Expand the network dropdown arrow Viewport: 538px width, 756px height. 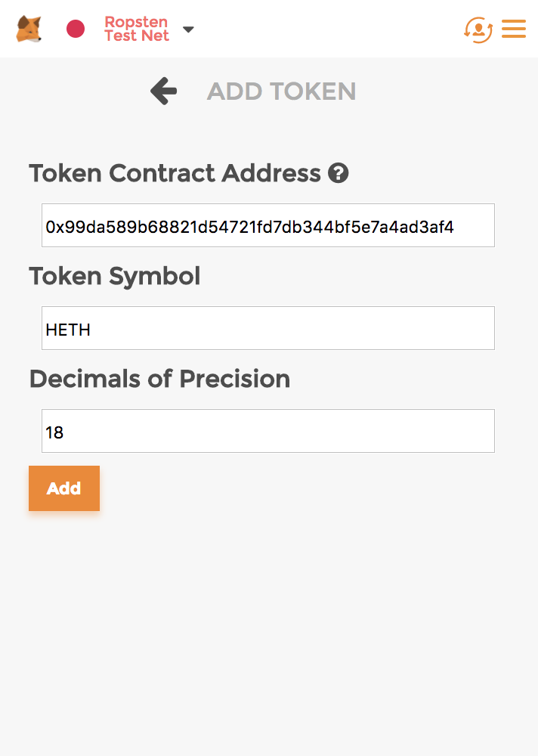[x=188, y=29]
